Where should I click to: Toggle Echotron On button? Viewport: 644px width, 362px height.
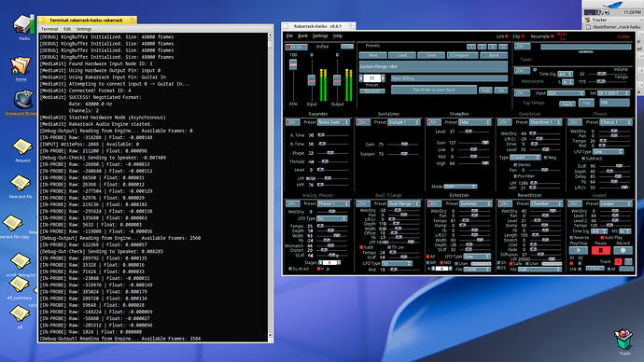[x=434, y=203]
